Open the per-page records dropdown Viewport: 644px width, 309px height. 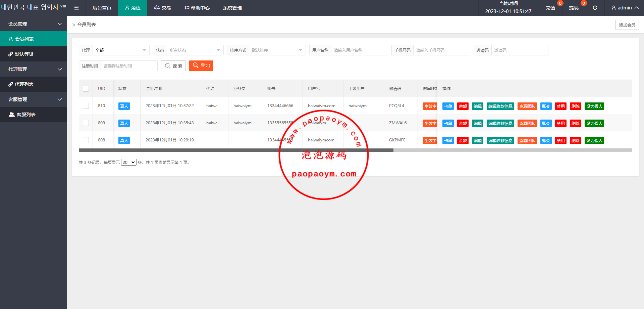[129, 163]
